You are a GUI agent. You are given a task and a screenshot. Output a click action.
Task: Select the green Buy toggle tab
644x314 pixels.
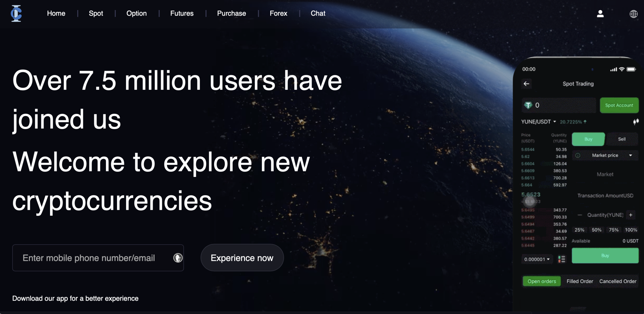588,139
